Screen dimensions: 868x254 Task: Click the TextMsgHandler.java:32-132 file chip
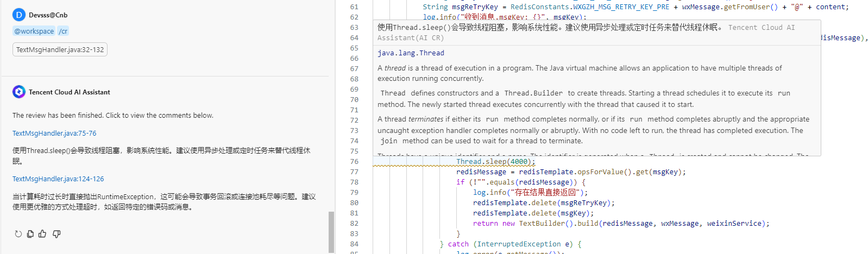point(60,49)
